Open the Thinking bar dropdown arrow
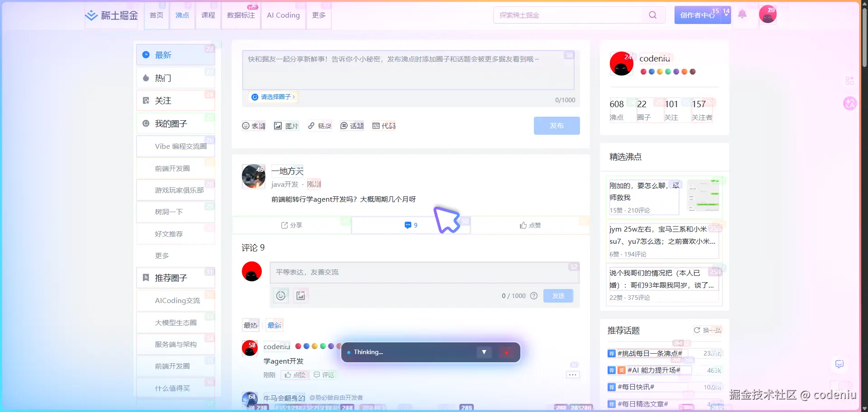Viewport: 868px width, 412px height. [x=484, y=352]
